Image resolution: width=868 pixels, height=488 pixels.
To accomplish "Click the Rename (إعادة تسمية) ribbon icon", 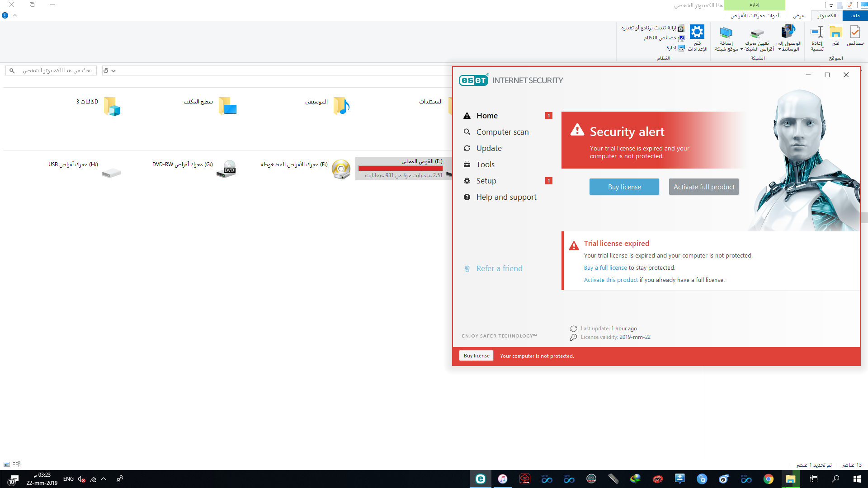I will click(x=817, y=38).
